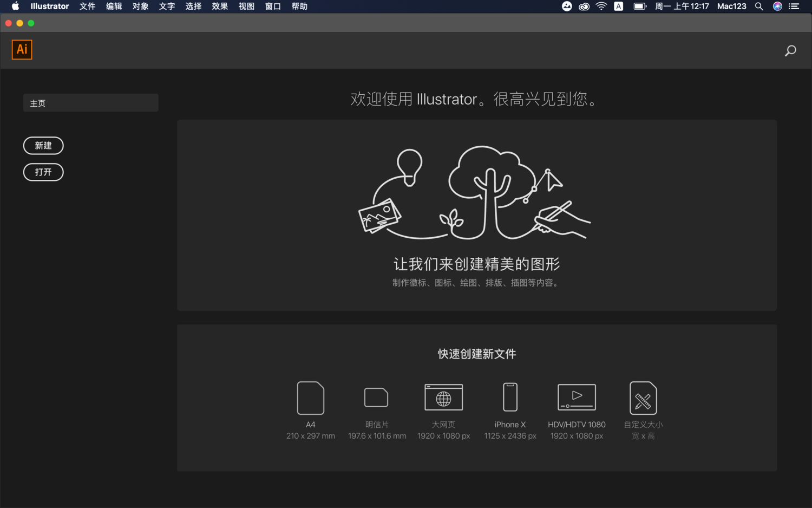812x508 pixels.
Task: Choose the HDV/HDTV 1080 preset
Action: click(576, 409)
